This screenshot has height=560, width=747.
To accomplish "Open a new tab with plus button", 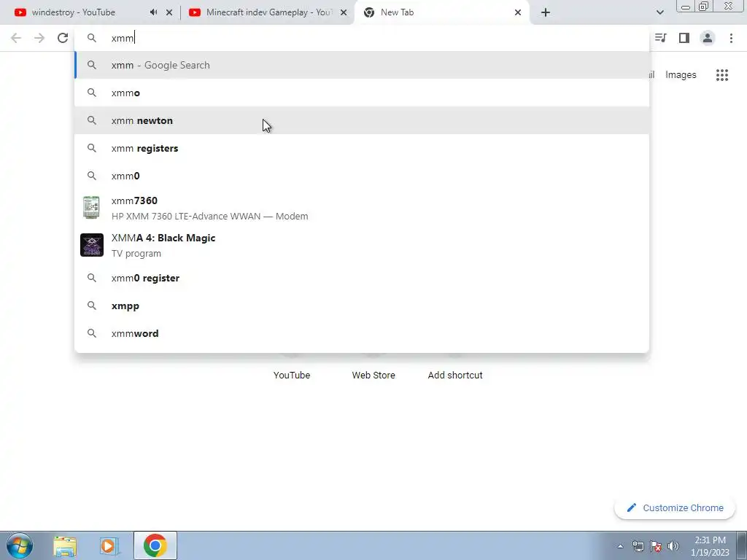I will click(x=546, y=12).
